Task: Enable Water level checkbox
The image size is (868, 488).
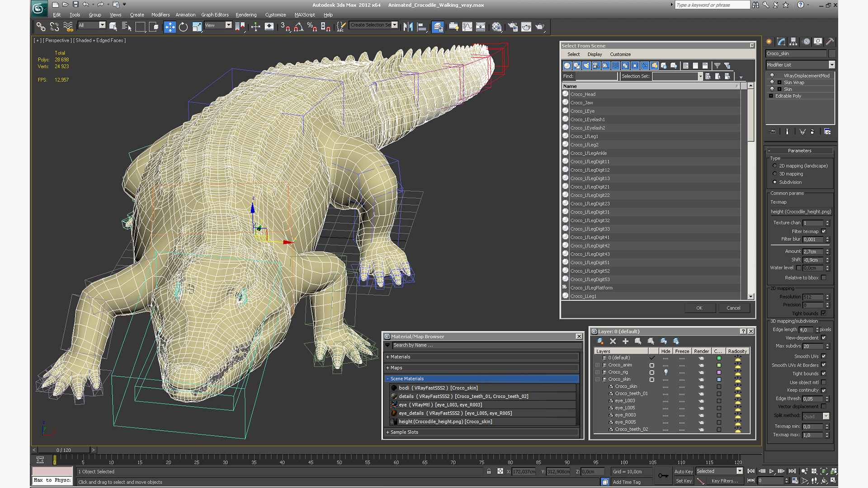Action: (798, 268)
